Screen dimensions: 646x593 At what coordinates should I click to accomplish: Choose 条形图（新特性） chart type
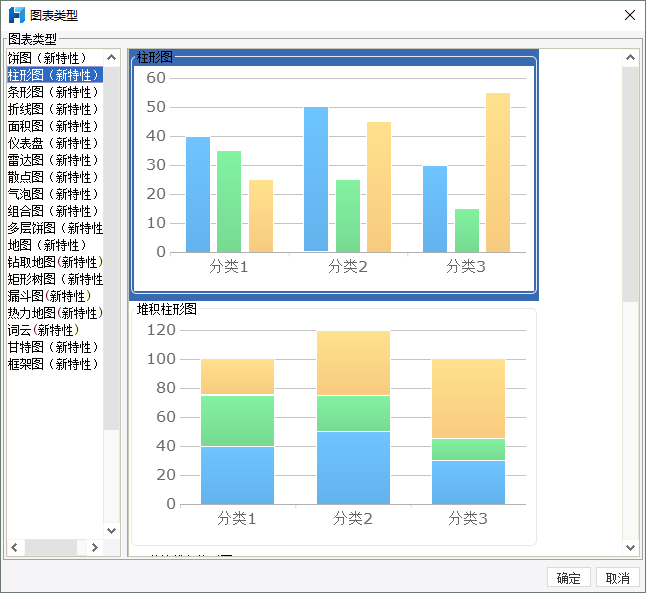coord(55,92)
